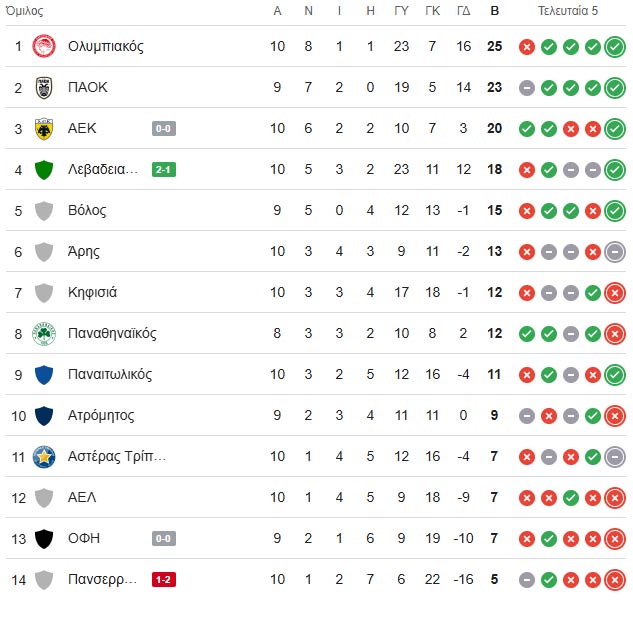The width and height of the screenshot is (633, 623).
Task: Click the green shield beside Λεβαδειακός
Action: (x=44, y=169)
